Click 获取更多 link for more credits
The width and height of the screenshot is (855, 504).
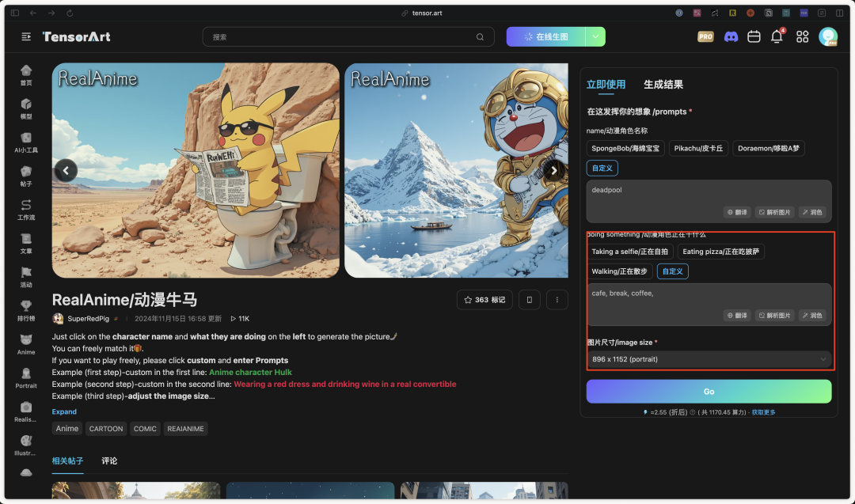click(763, 412)
